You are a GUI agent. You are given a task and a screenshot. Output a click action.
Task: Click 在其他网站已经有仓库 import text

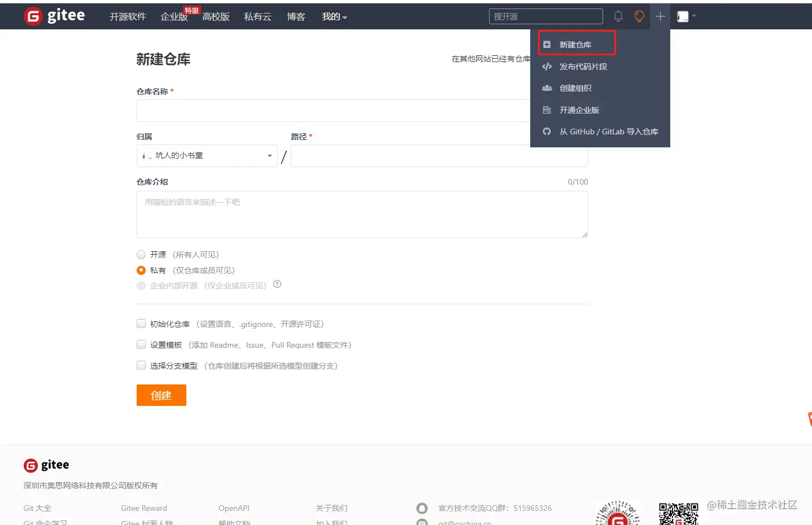pos(491,59)
